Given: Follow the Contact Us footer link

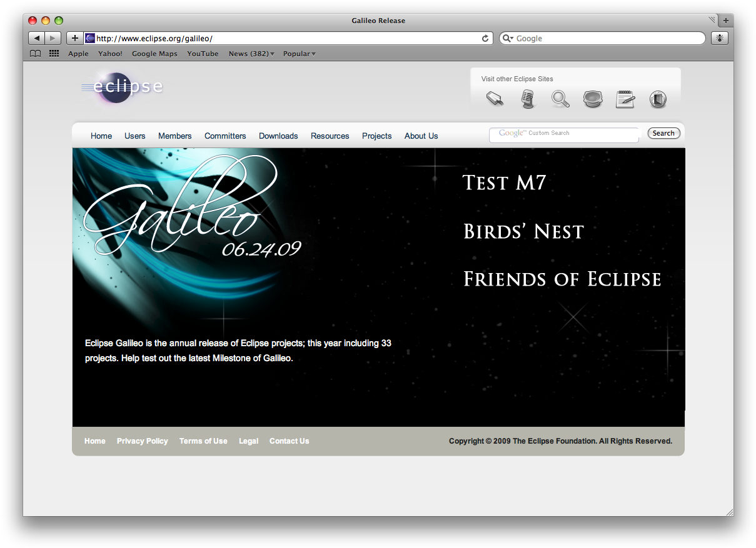Looking at the screenshot, I should 289,441.
